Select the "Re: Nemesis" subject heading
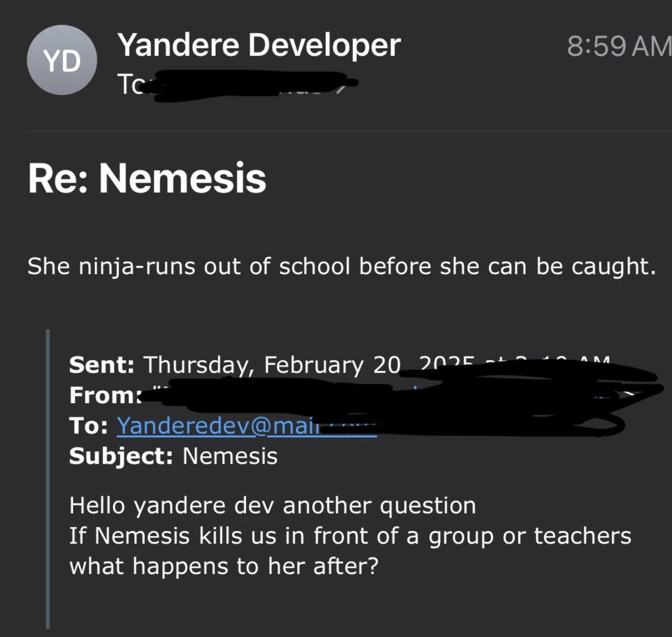Screen dimensions: 672x637 [x=147, y=178]
